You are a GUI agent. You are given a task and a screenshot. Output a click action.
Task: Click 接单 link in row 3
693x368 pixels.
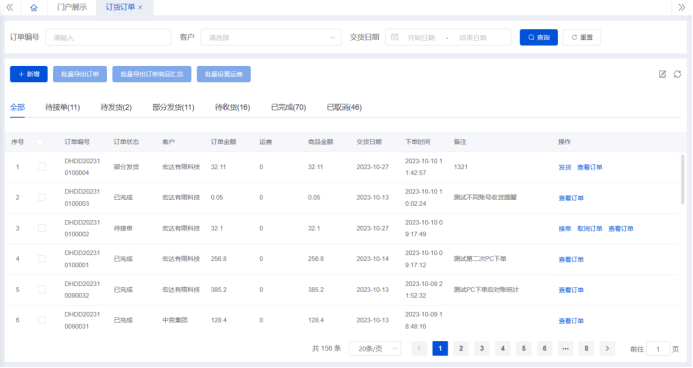coord(565,228)
